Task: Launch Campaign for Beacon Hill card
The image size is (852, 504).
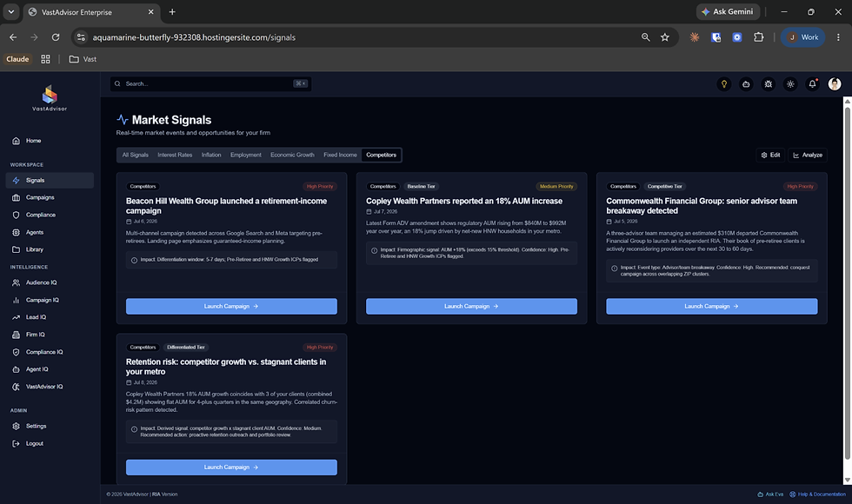Action: click(x=231, y=306)
